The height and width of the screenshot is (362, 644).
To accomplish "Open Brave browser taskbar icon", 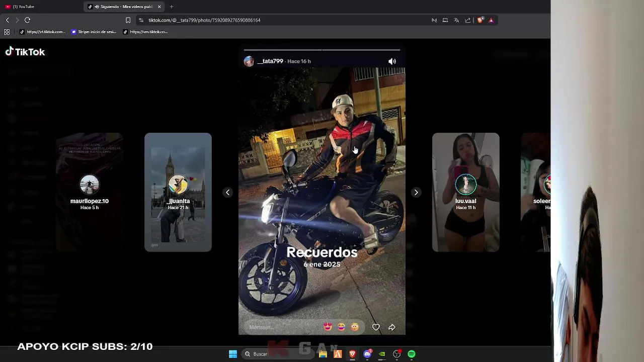I will point(353,354).
